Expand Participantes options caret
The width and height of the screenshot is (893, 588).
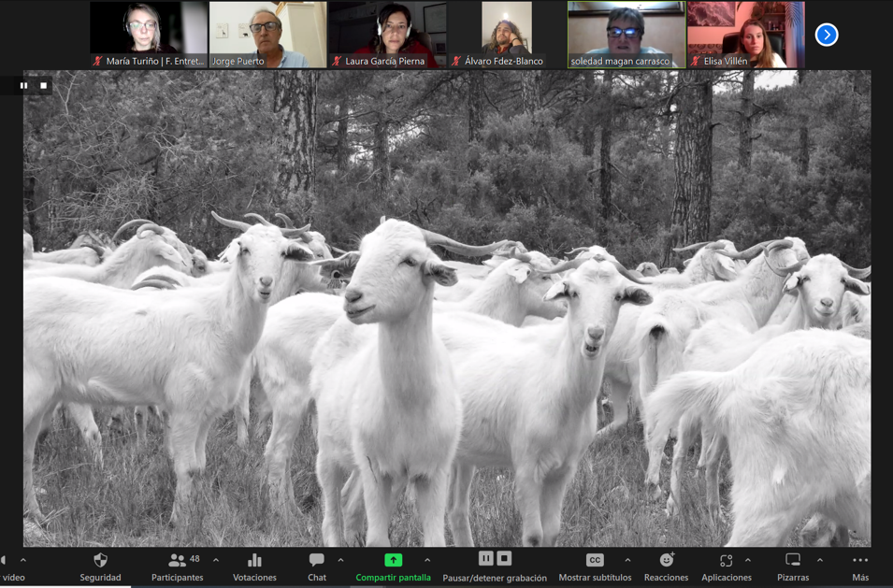(216, 561)
